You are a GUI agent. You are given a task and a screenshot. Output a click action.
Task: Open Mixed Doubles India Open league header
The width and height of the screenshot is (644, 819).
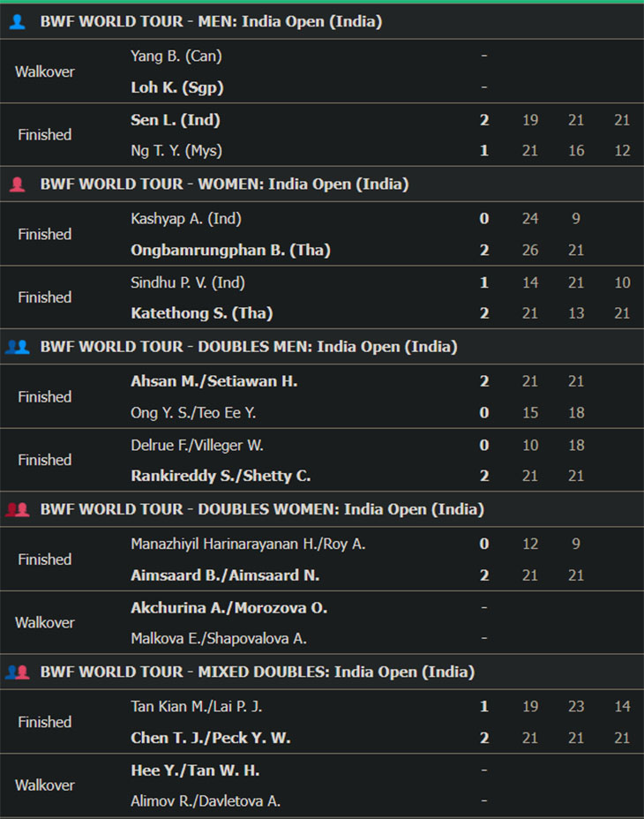322,672
